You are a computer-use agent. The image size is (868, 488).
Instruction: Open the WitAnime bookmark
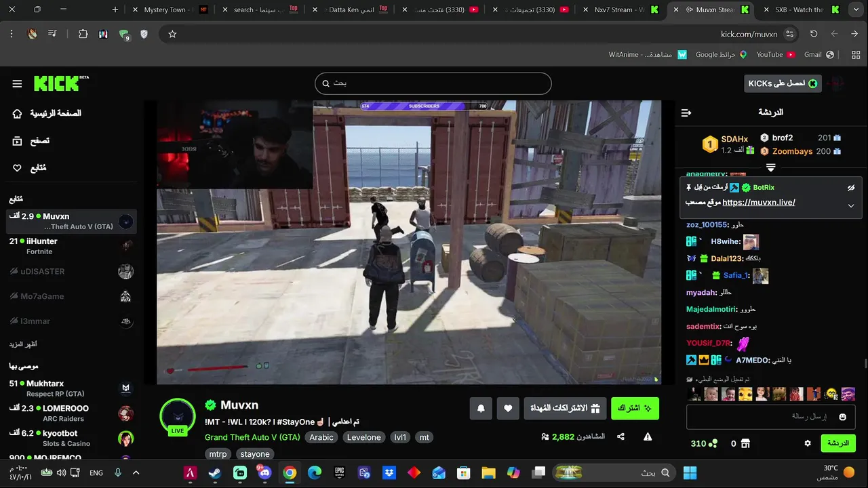648,55
